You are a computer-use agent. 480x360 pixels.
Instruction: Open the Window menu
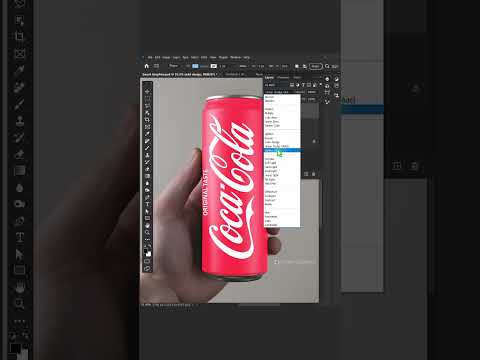tap(235, 57)
